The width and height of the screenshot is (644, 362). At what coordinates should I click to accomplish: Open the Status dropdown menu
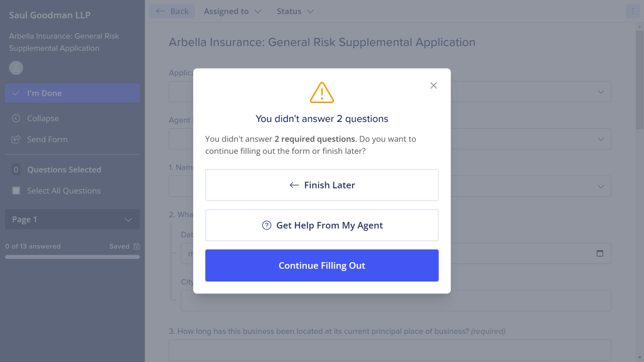[295, 11]
